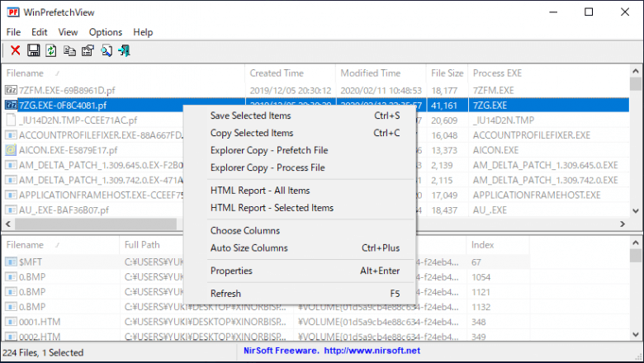Viewport: 644px width, 363px height.
Task: Select Explorer Copy - Process File
Action: (300, 167)
